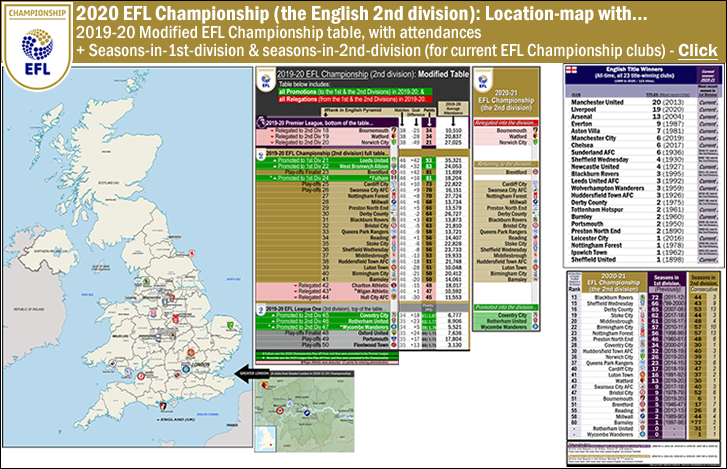Image resolution: width=727 pixels, height=469 pixels.
Task: Select Queens Park Rangers crest on London inset
Action: pyautogui.click(x=288, y=405)
